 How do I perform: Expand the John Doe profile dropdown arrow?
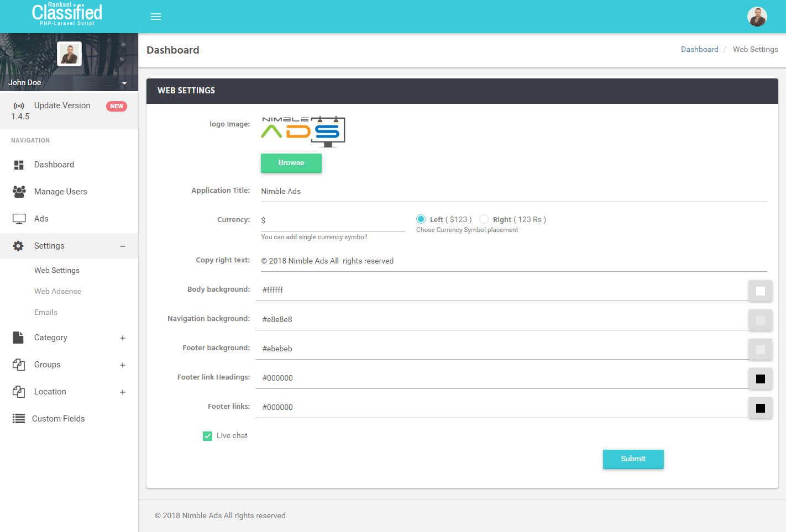point(124,83)
